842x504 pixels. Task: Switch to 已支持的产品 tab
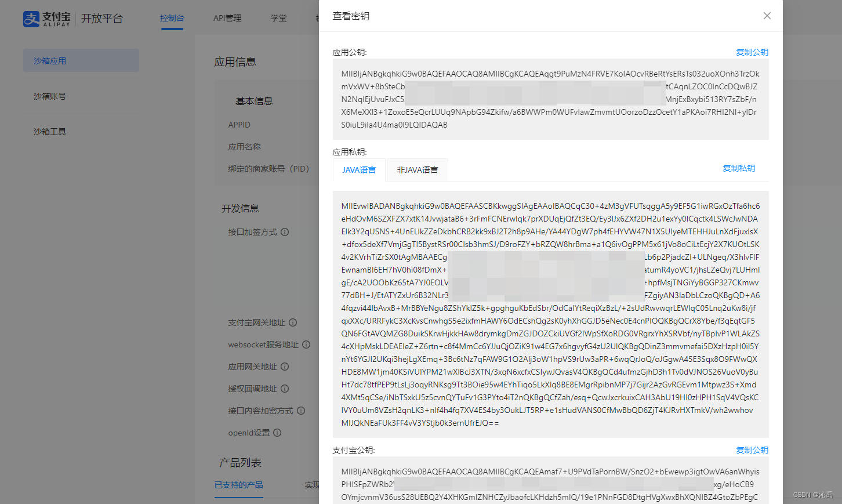[x=239, y=485]
